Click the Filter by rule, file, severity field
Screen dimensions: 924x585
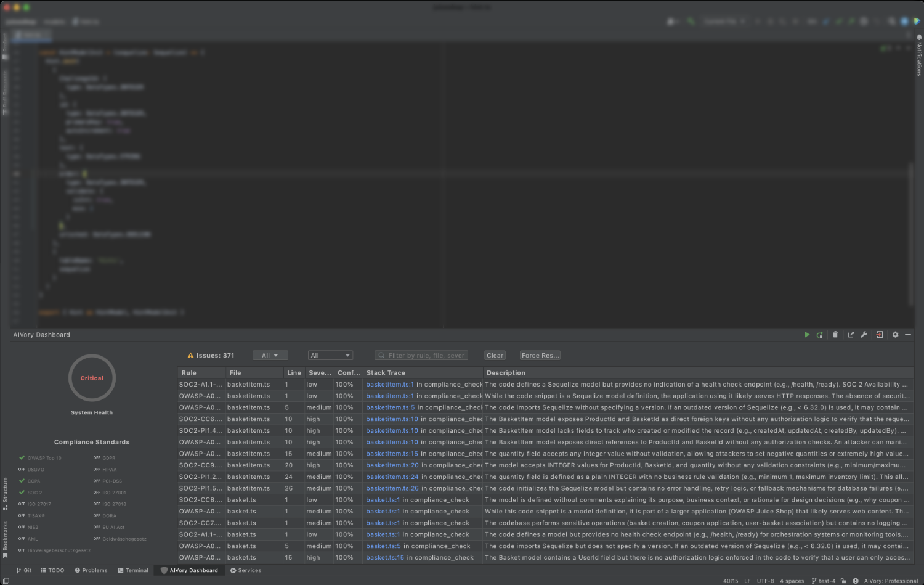pyautogui.click(x=421, y=356)
